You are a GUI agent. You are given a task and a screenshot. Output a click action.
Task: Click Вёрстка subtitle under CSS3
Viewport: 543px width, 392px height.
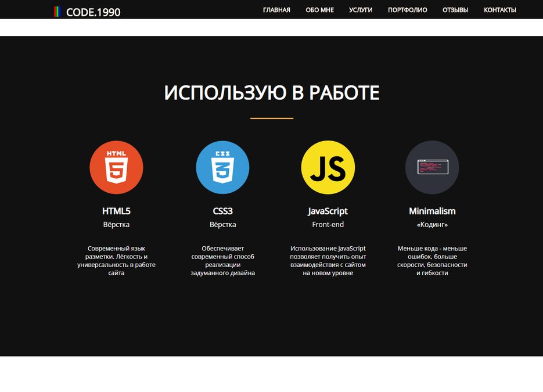pos(222,224)
